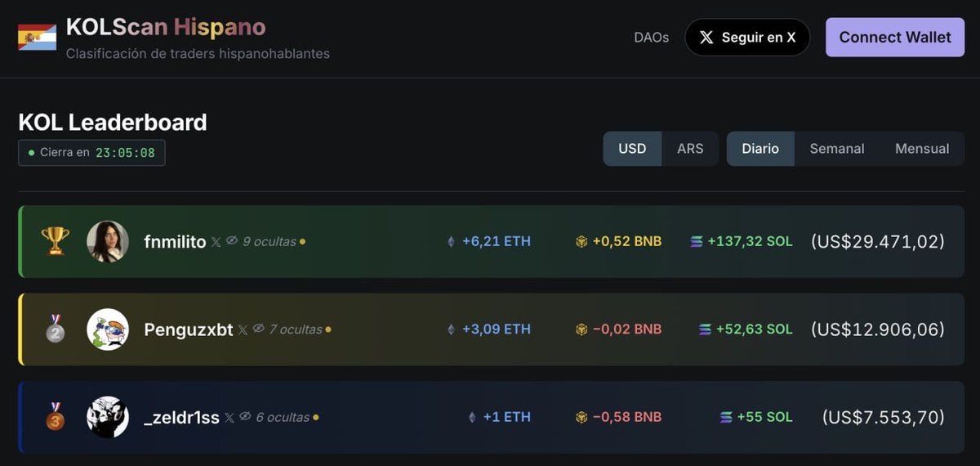This screenshot has width=980, height=466.
Task: Click the silver medal icon for Penguzxbt
Action: pyautogui.click(x=55, y=329)
